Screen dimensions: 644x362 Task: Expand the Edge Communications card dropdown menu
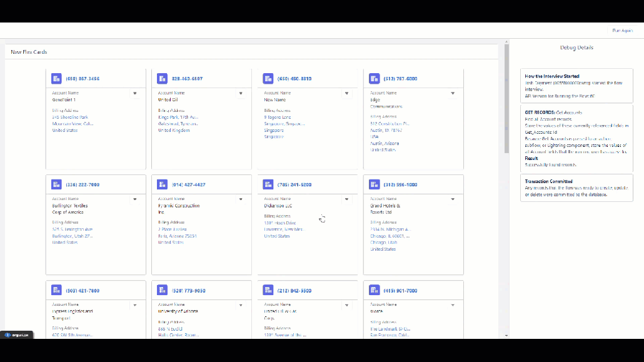pyautogui.click(x=453, y=94)
